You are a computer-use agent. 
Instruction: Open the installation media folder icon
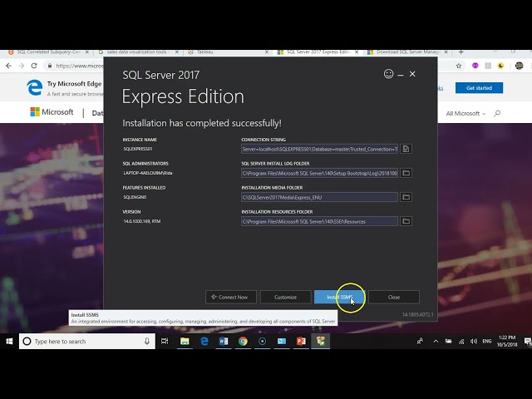click(x=406, y=197)
